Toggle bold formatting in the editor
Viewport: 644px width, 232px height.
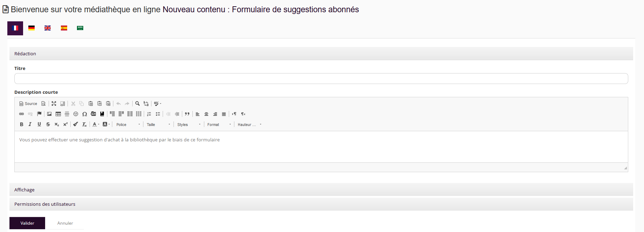22,124
